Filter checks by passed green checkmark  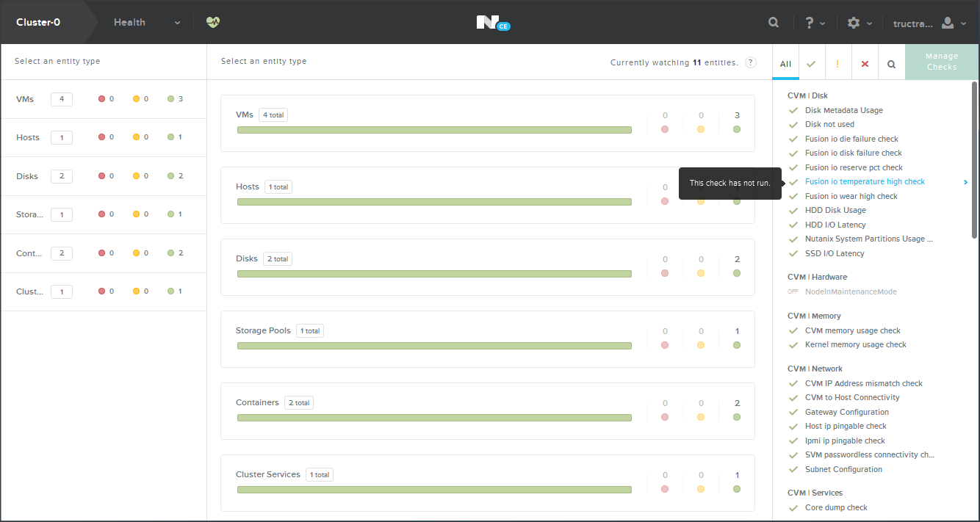click(811, 64)
